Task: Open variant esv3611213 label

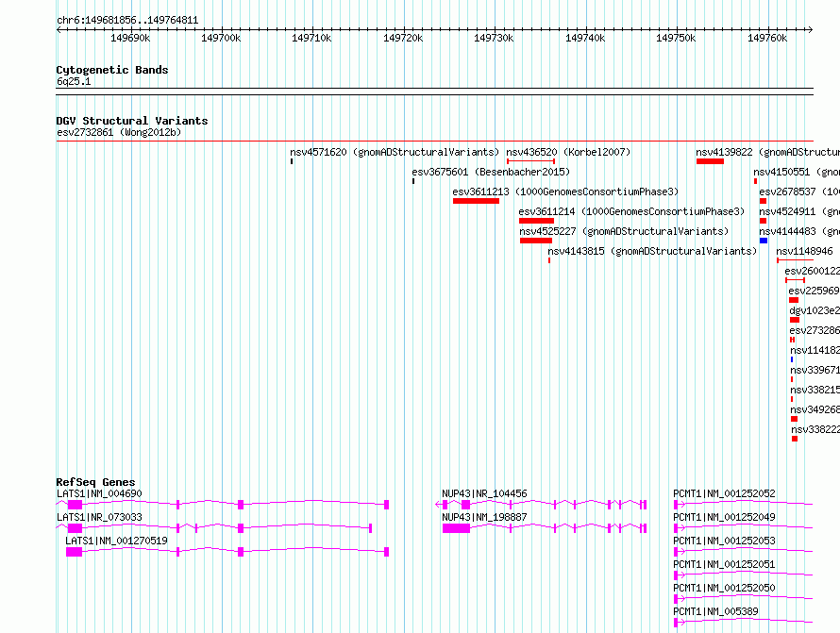Action: [565, 192]
